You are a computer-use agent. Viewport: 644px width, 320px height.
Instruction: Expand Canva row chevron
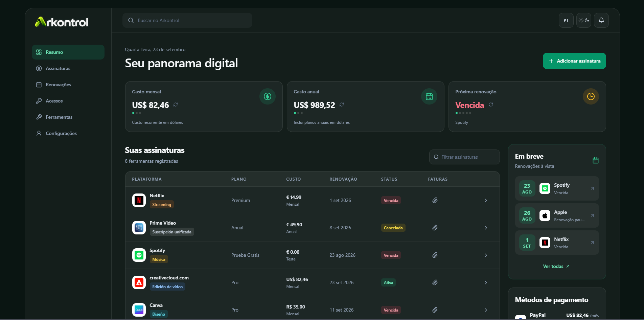pos(486,310)
